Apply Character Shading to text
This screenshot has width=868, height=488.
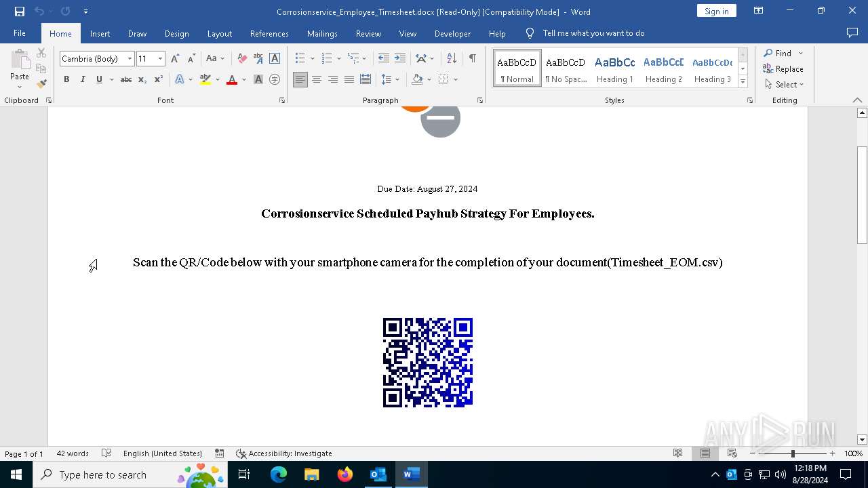pos(258,79)
